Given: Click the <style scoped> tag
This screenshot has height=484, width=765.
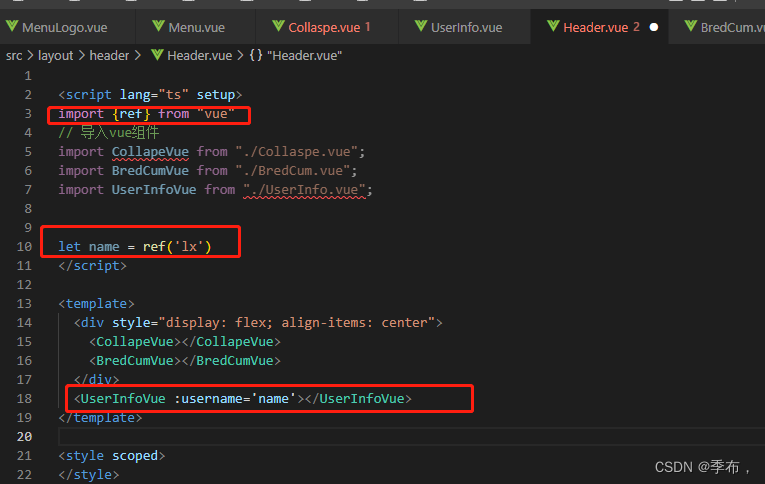Looking at the screenshot, I should (x=112, y=456).
